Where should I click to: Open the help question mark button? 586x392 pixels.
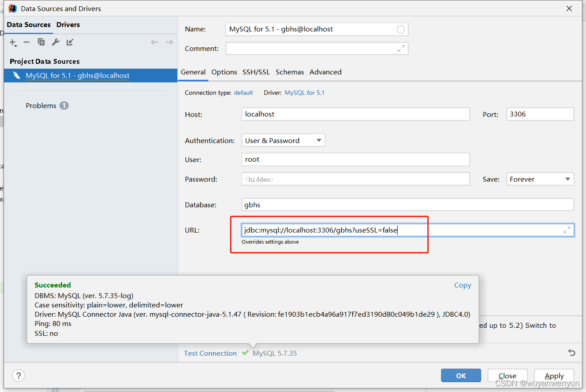click(18, 375)
